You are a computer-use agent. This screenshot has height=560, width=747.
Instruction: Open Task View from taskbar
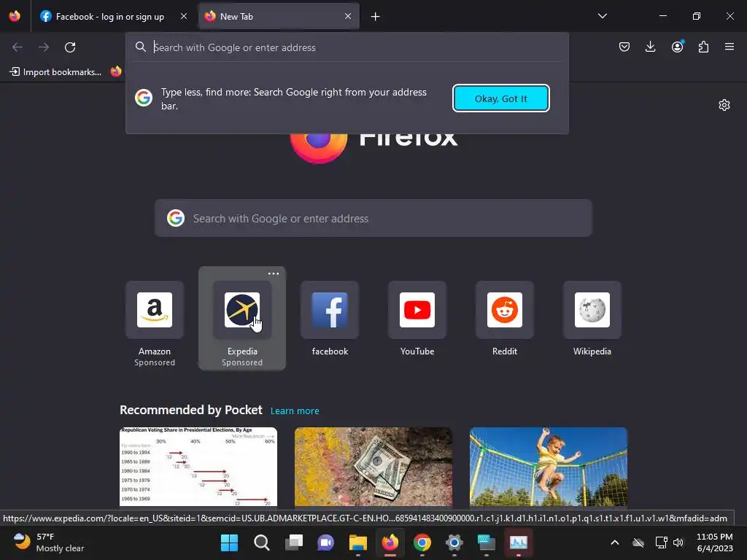pos(293,542)
